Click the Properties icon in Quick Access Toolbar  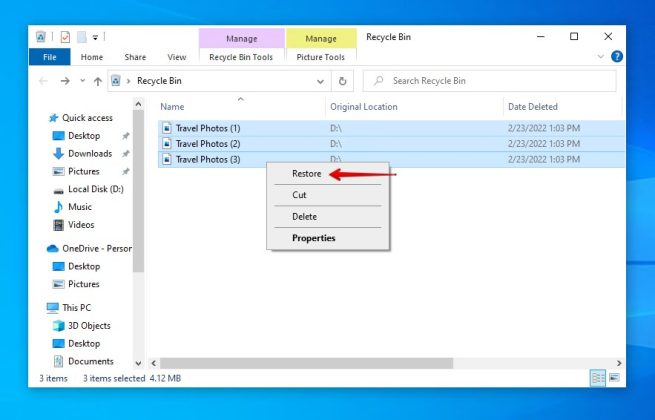click(x=65, y=37)
